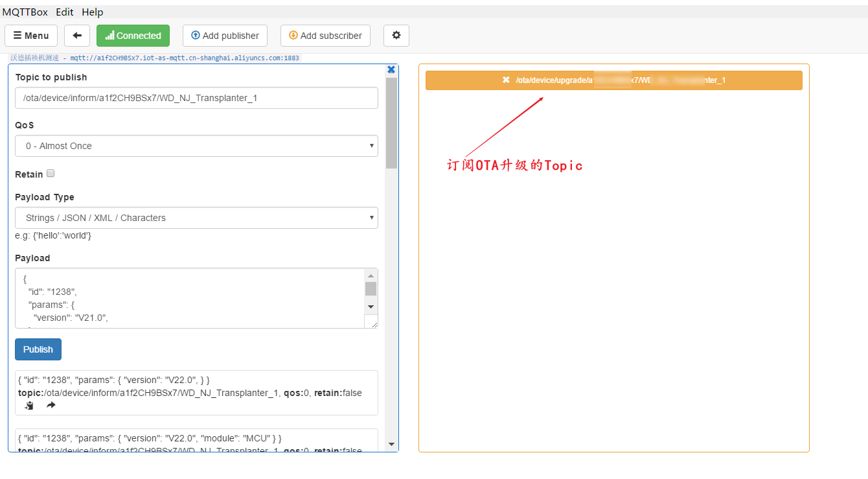Click the "Retain" label text

pyautogui.click(x=29, y=174)
